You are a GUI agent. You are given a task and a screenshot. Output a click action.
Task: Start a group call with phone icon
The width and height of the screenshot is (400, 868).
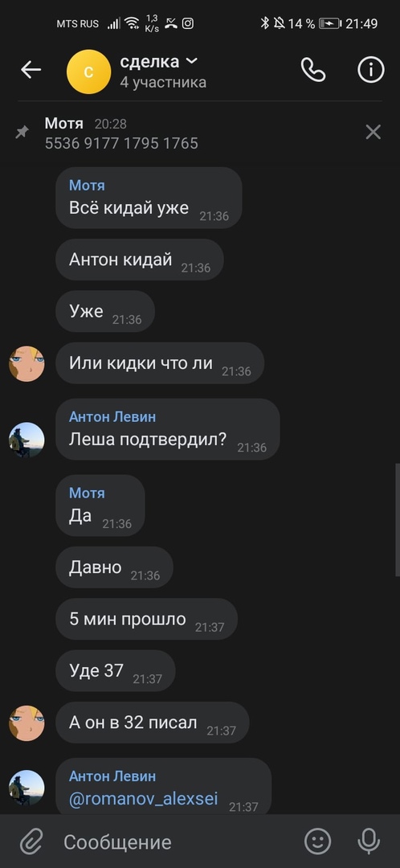[x=313, y=70]
